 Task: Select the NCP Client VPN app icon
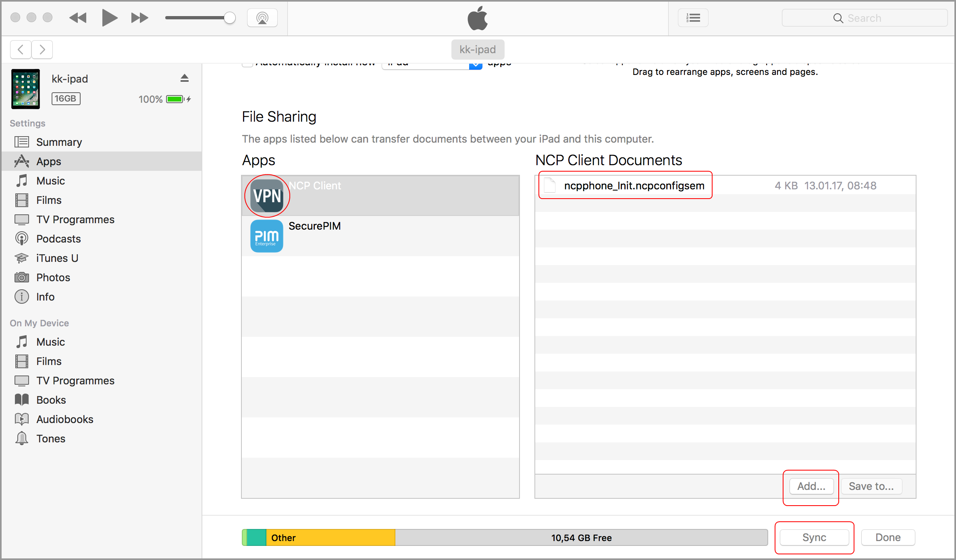pyautogui.click(x=267, y=196)
